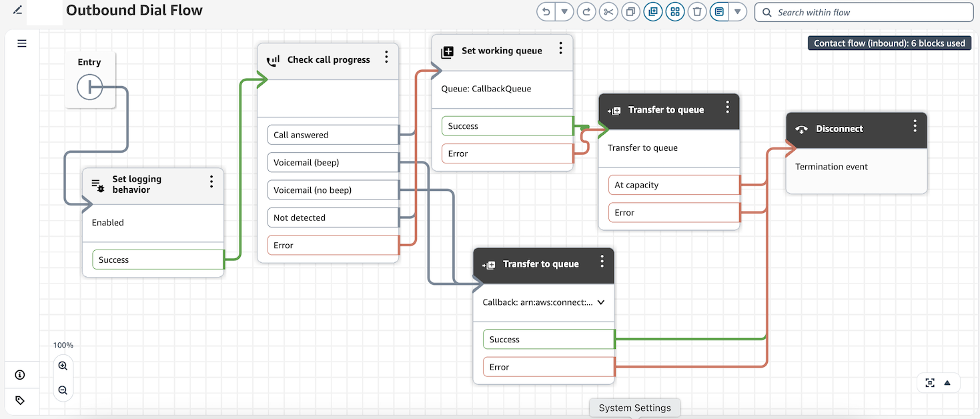Click the zoom out magnifier icon

(63, 390)
